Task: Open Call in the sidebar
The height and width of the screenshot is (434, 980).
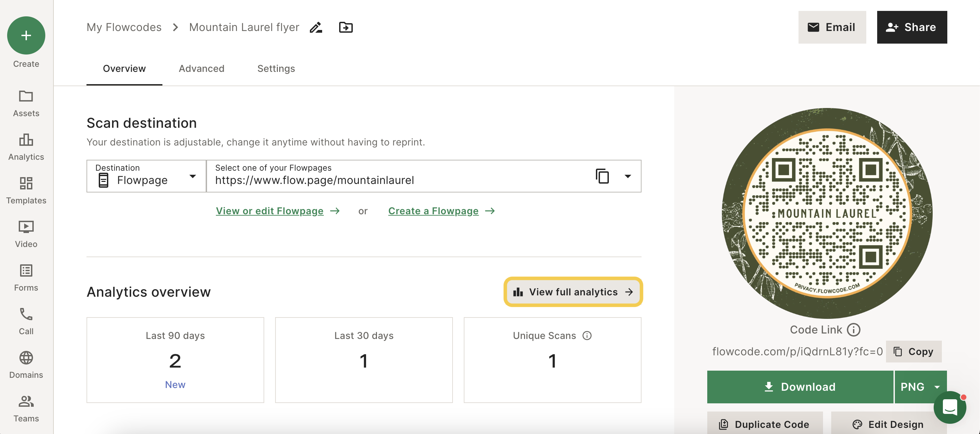Action: 26,321
